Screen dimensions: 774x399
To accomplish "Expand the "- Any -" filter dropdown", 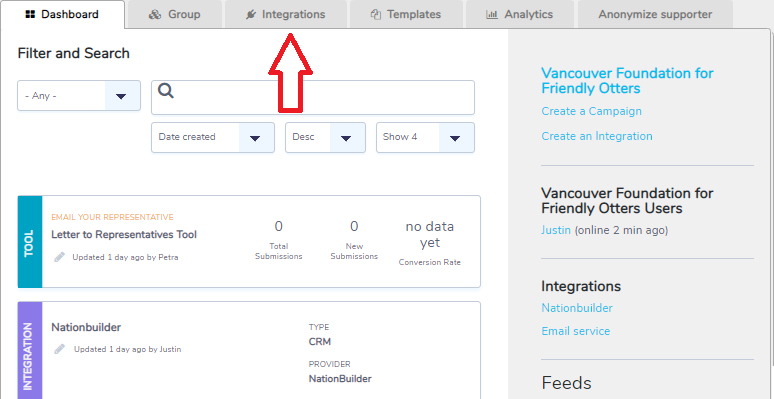I will click(x=79, y=96).
